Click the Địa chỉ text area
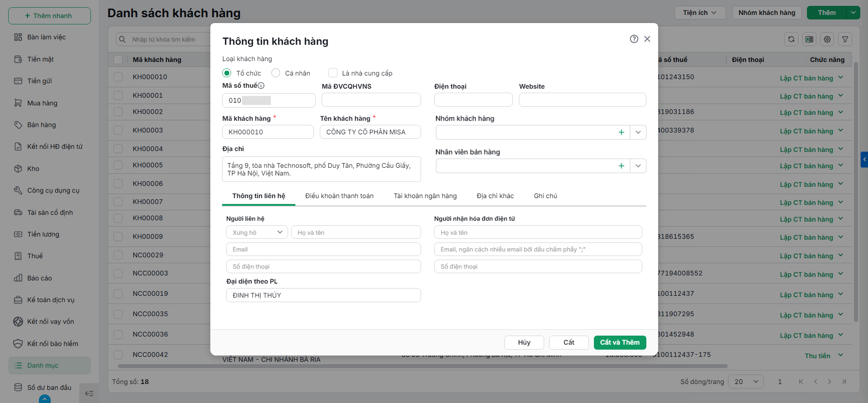The image size is (868, 403). (x=322, y=169)
